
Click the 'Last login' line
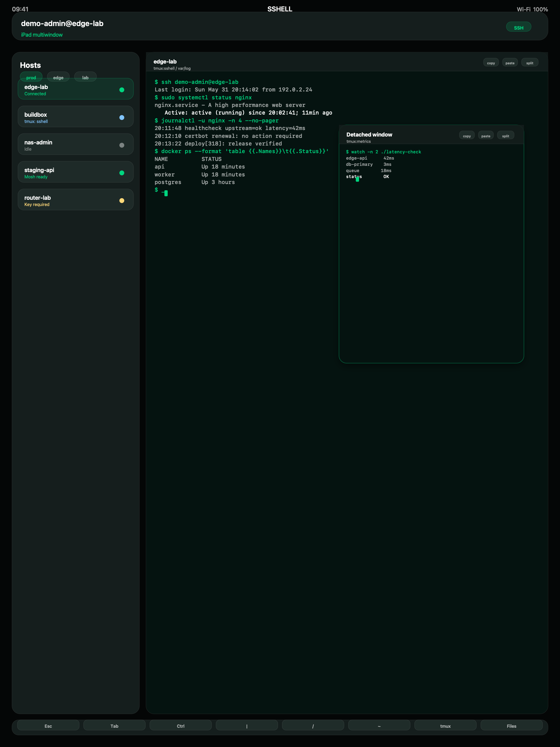pyautogui.click(x=233, y=90)
